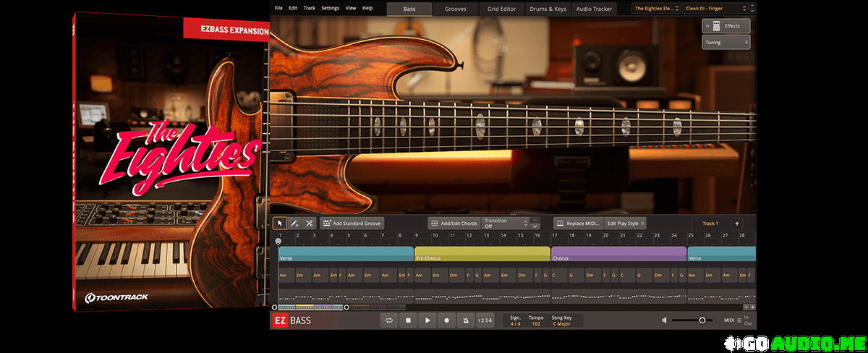The width and height of the screenshot is (868, 353).
Task: Open the Settings menu
Action: pos(330,8)
